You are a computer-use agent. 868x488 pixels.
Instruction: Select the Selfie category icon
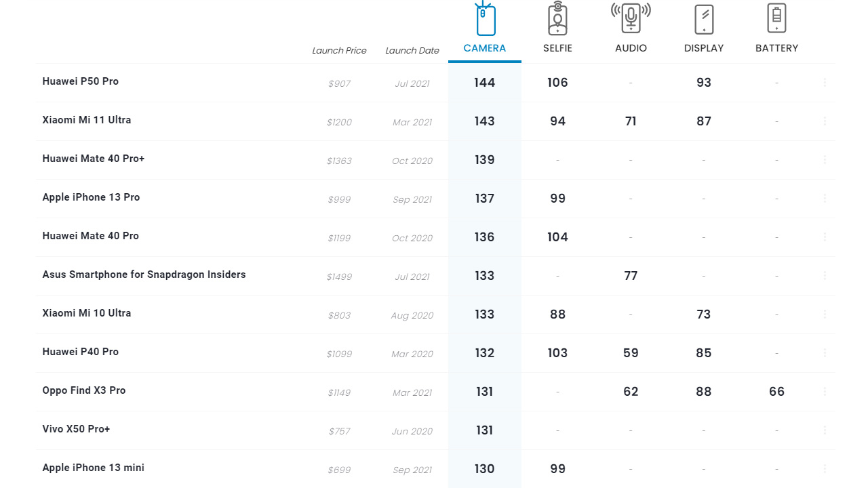557,18
